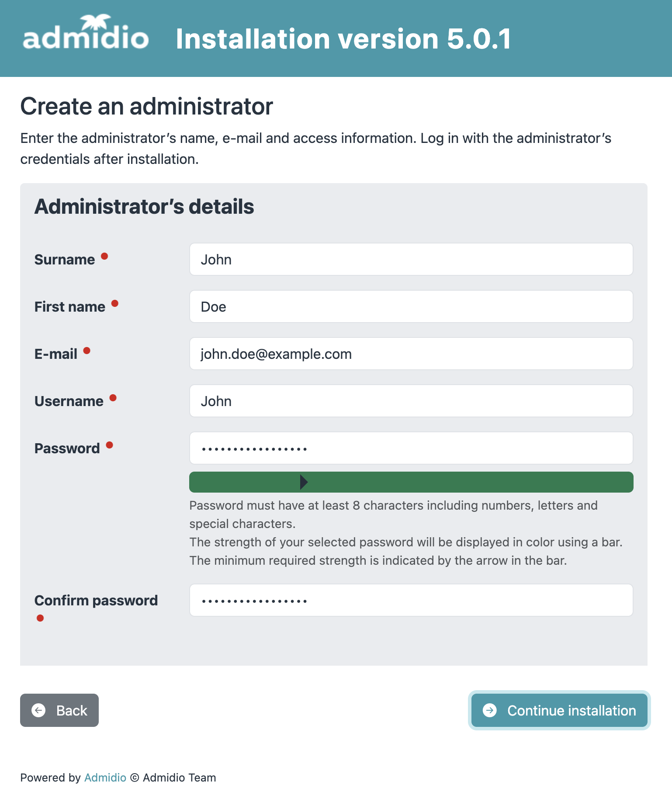Click the red required dot beside E-mail

tap(87, 351)
